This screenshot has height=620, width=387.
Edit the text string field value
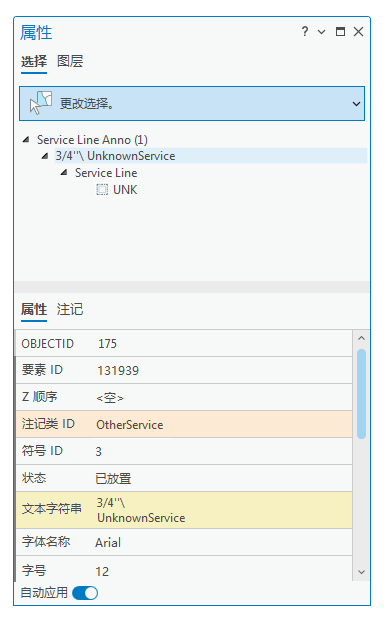click(223, 510)
